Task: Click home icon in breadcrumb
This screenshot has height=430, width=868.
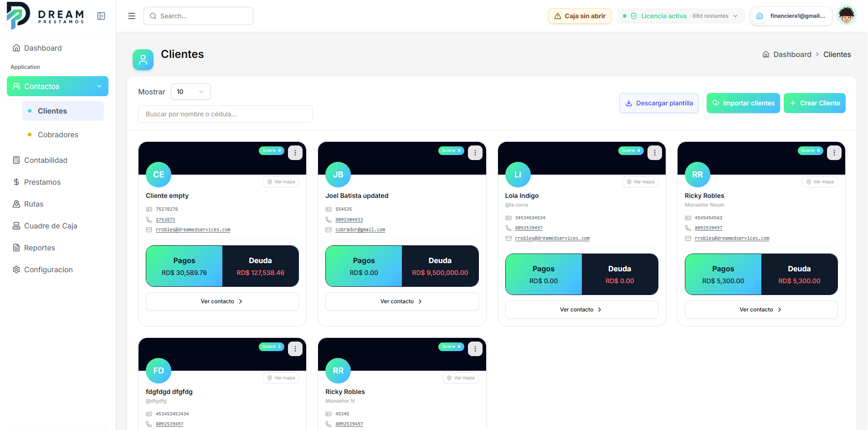Action: click(x=766, y=54)
